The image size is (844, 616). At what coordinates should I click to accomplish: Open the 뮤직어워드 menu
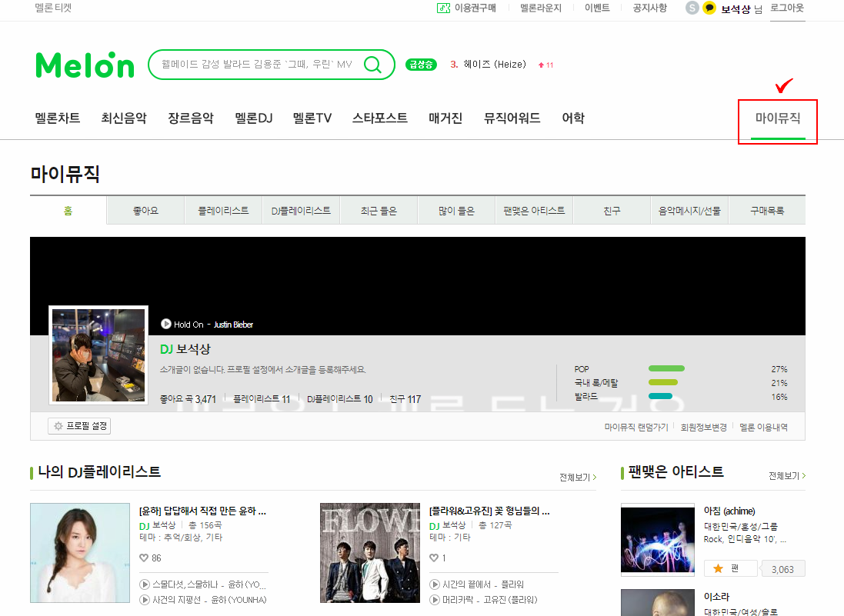click(x=512, y=118)
